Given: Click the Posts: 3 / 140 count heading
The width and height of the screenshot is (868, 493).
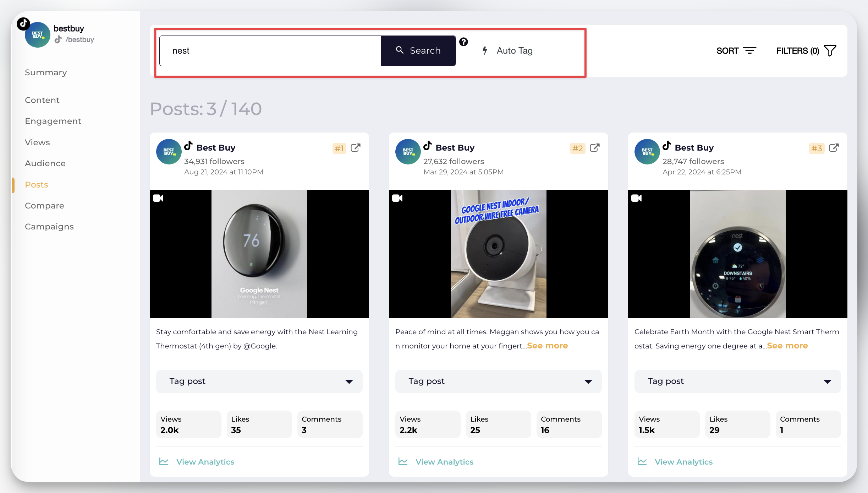Looking at the screenshot, I should click(206, 109).
